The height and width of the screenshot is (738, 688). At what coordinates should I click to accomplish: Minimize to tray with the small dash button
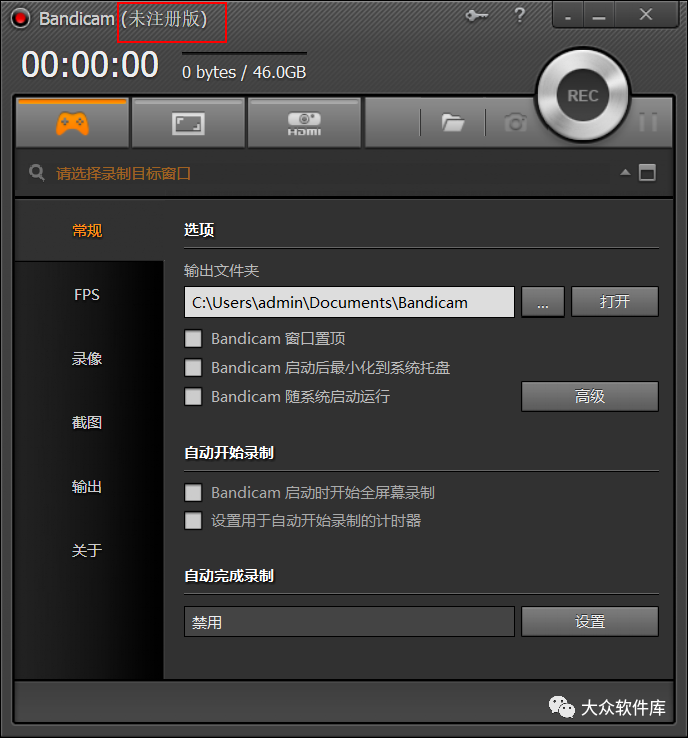[x=568, y=16]
